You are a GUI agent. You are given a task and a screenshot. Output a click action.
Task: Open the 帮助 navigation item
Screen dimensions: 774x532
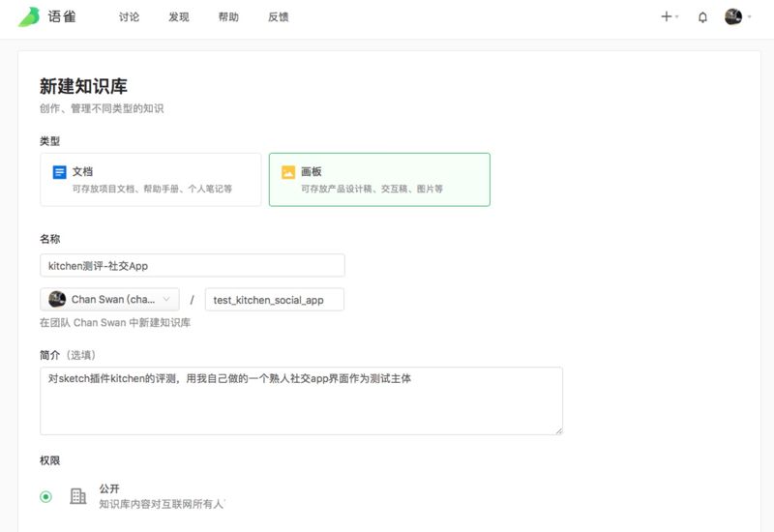[228, 17]
